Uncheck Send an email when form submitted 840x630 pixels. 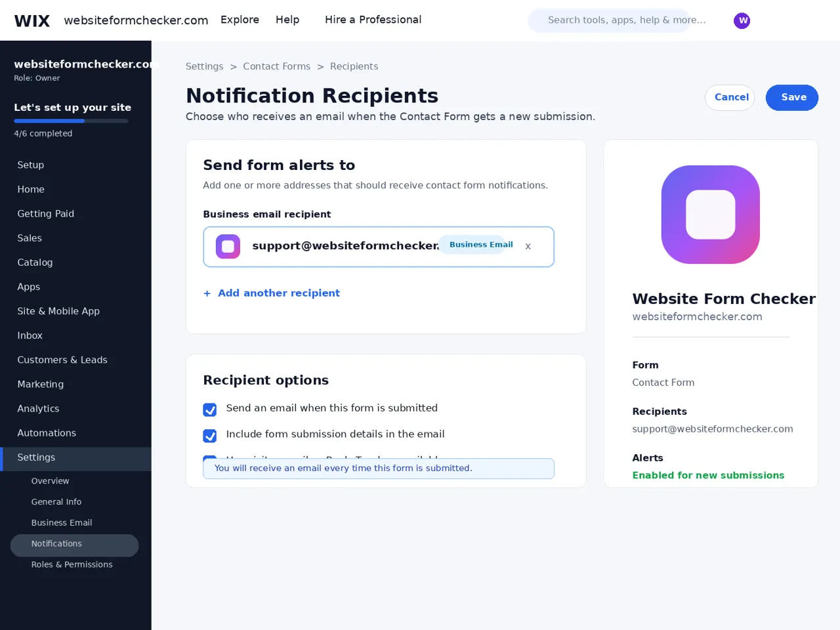[x=210, y=409]
